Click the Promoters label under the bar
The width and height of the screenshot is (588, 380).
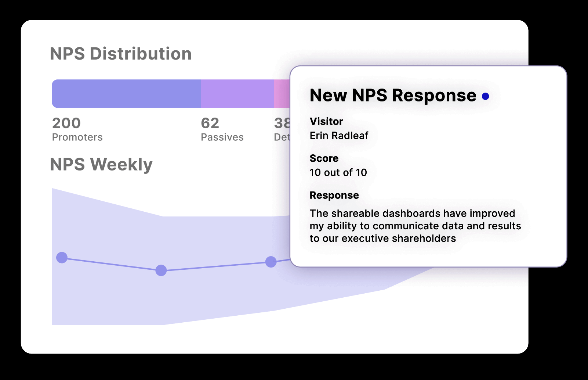pyautogui.click(x=77, y=137)
